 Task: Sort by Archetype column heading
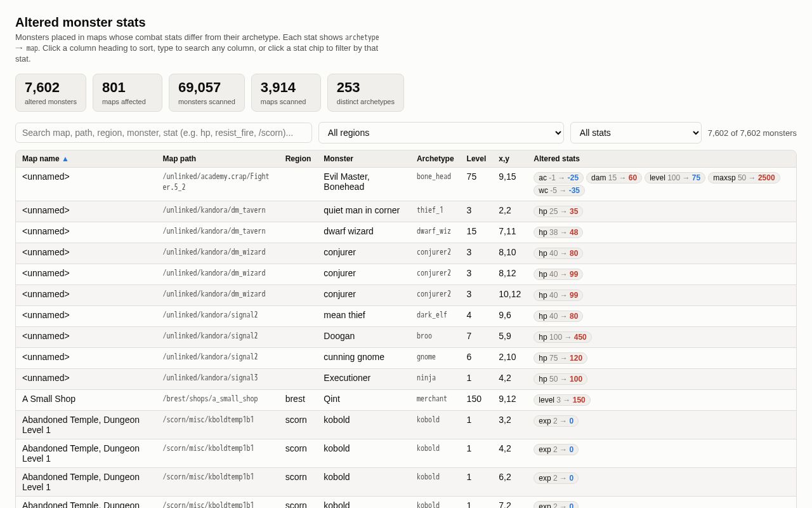(x=435, y=159)
